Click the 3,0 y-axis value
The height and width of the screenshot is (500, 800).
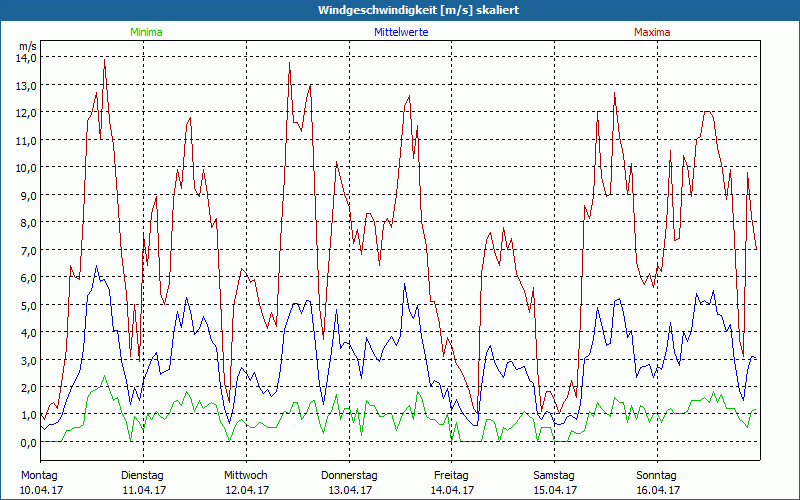28,361
